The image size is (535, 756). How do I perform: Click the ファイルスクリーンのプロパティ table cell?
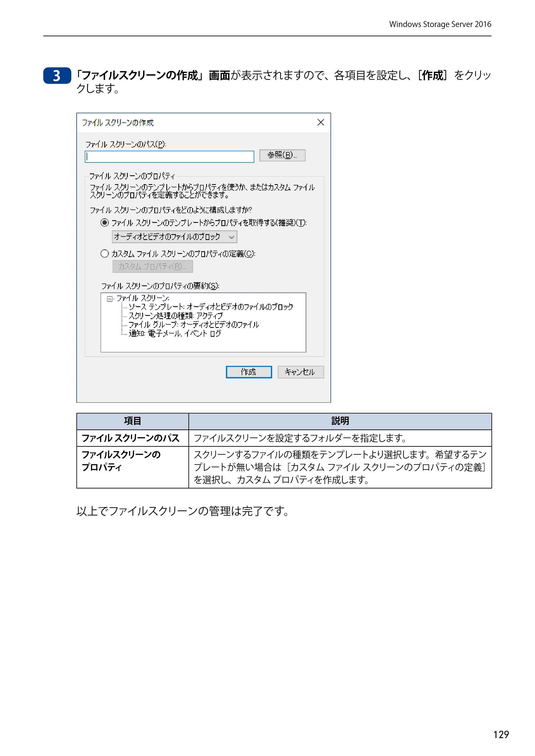click(132, 467)
